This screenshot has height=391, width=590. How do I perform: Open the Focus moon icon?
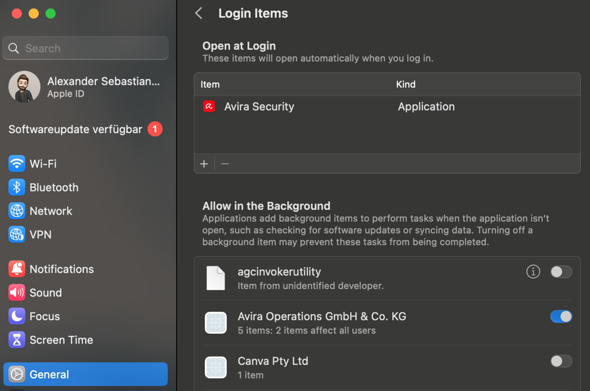(x=17, y=316)
